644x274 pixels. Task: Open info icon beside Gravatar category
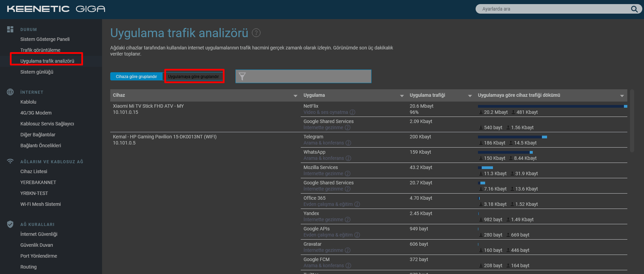347,250
